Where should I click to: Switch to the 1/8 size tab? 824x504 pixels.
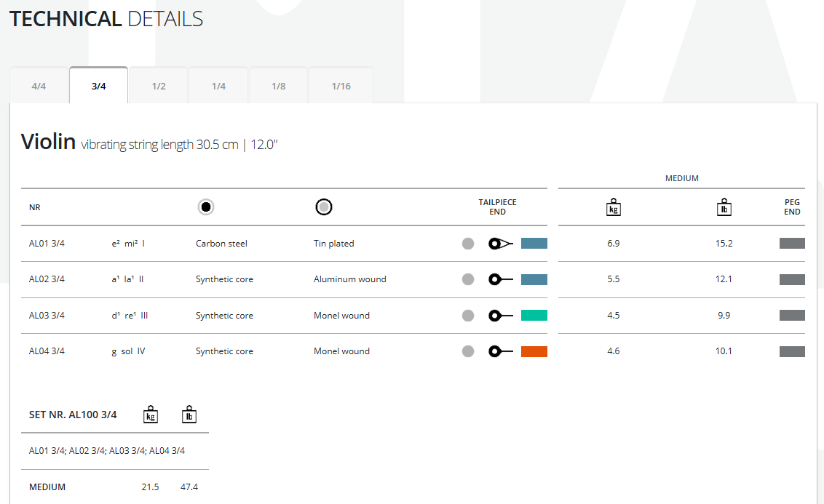(x=279, y=86)
